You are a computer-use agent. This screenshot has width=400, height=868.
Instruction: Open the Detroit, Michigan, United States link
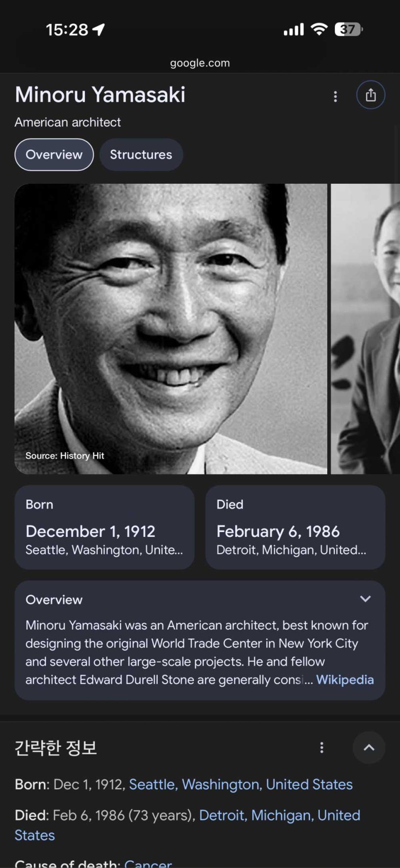click(187, 825)
